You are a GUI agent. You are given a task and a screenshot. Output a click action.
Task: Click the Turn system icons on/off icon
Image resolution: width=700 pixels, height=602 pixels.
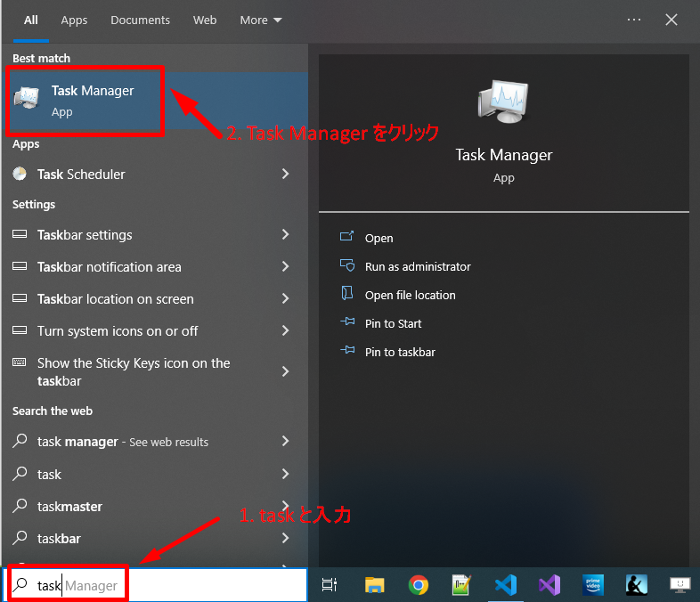pos(20,330)
